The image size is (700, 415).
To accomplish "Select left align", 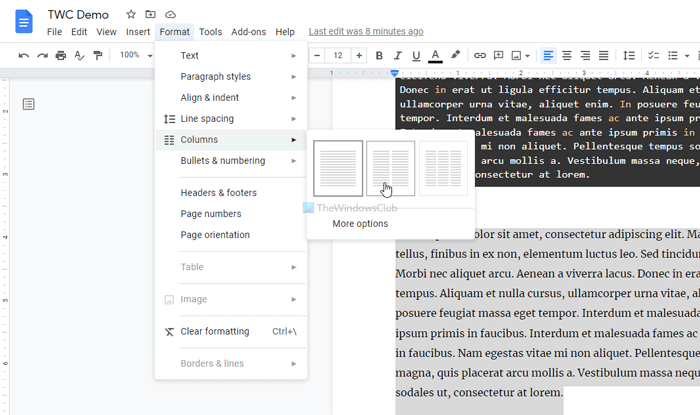I will (x=548, y=55).
